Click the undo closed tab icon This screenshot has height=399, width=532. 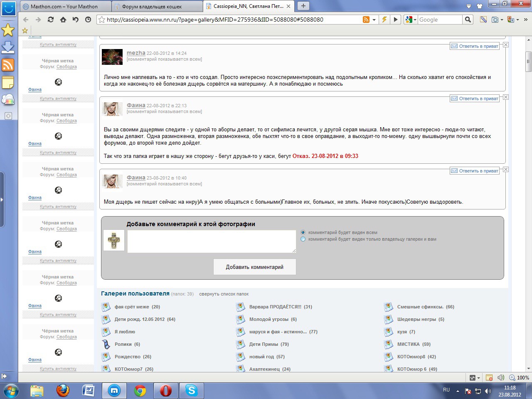(76, 20)
